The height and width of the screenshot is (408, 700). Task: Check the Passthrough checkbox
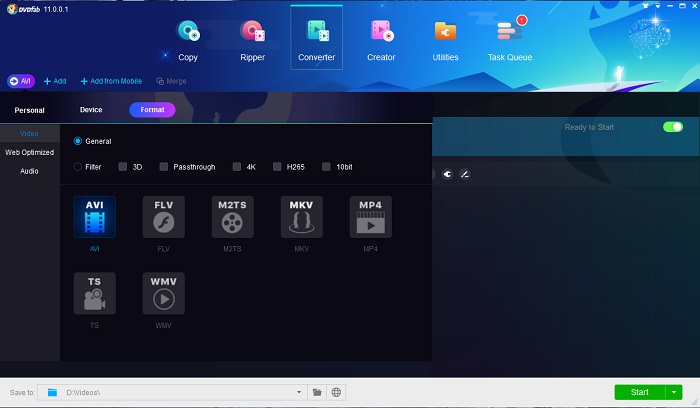[x=164, y=167]
